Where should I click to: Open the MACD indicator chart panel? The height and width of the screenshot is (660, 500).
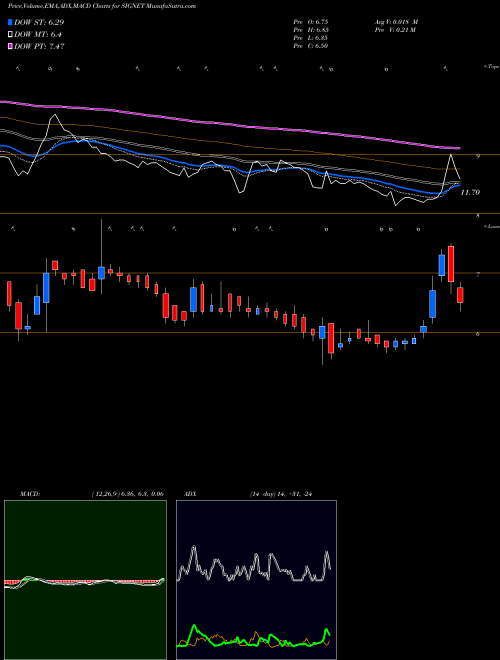[85, 580]
